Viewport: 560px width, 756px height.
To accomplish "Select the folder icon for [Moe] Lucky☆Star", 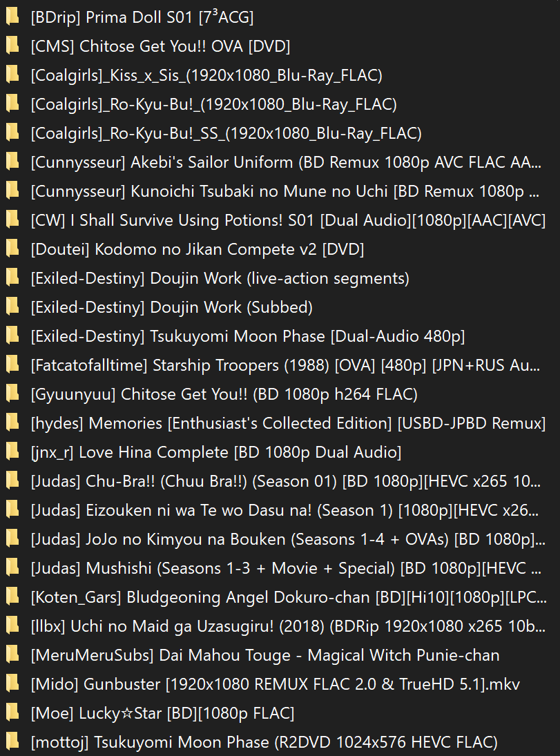I will (12, 713).
